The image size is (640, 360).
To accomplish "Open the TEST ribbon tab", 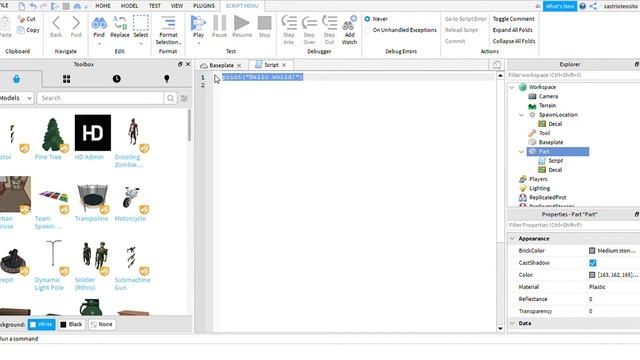I will [x=155, y=6].
